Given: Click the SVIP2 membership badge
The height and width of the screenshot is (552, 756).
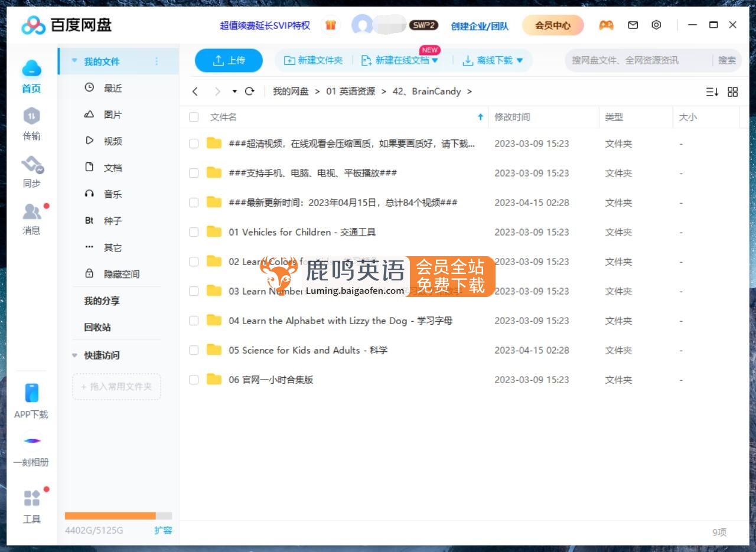Looking at the screenshot, I should coord(424,25).
